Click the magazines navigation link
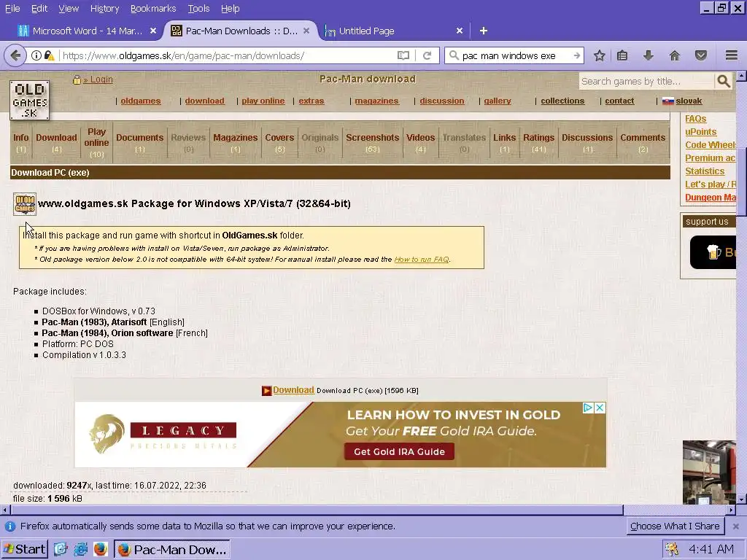 point(376,101)
